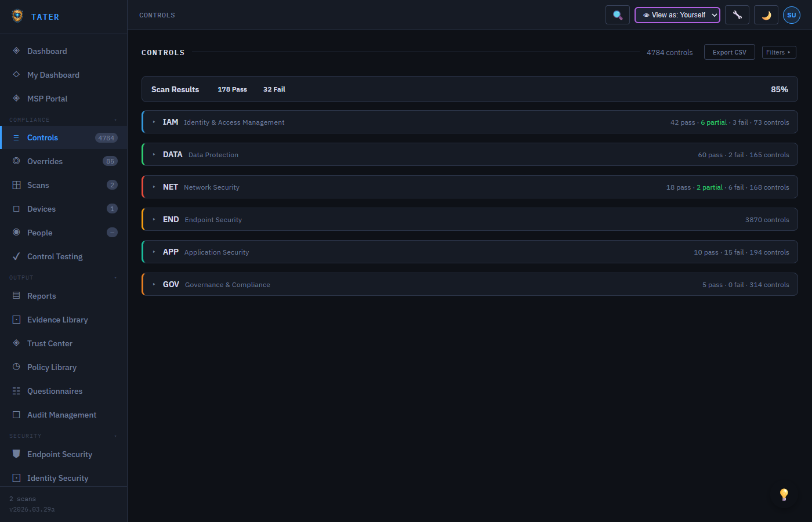Open the SU user avatar
This screenshot has width=812, height=522.
792,15
